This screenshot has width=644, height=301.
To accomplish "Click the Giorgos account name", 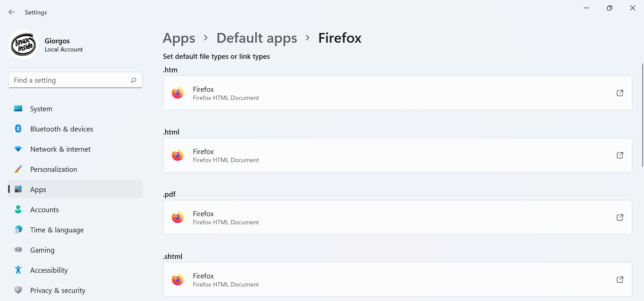I will (x=57, y=41).
